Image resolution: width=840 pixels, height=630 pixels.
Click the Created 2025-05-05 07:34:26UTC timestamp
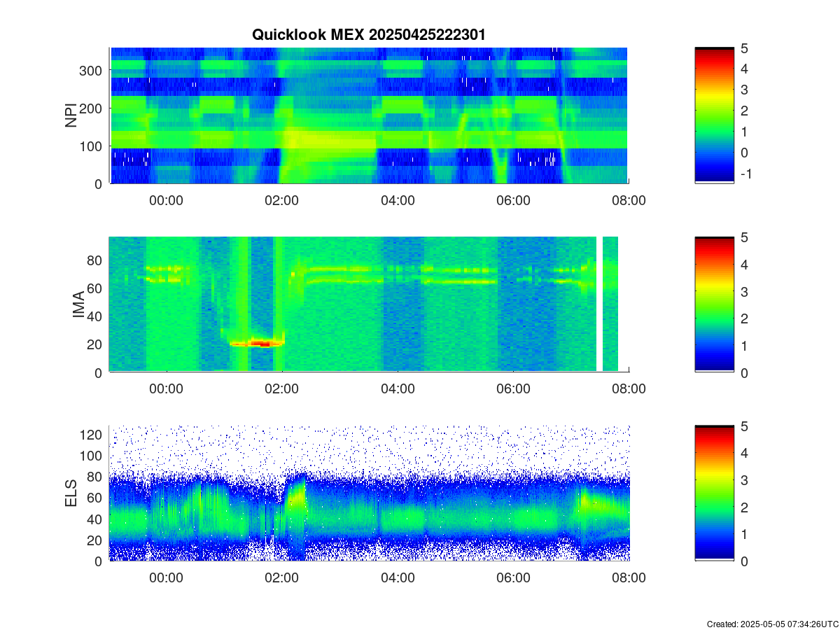click(772, 624)
